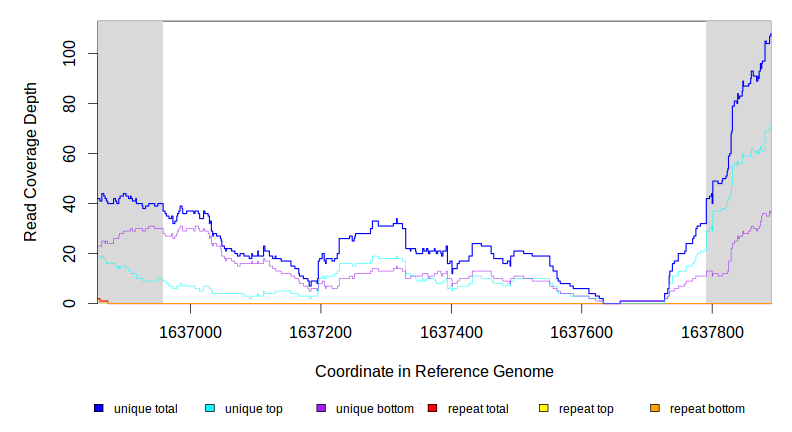Click the yellow repeat top legend swatch
This screenshot has height=432, width=792.
point(543,409)
